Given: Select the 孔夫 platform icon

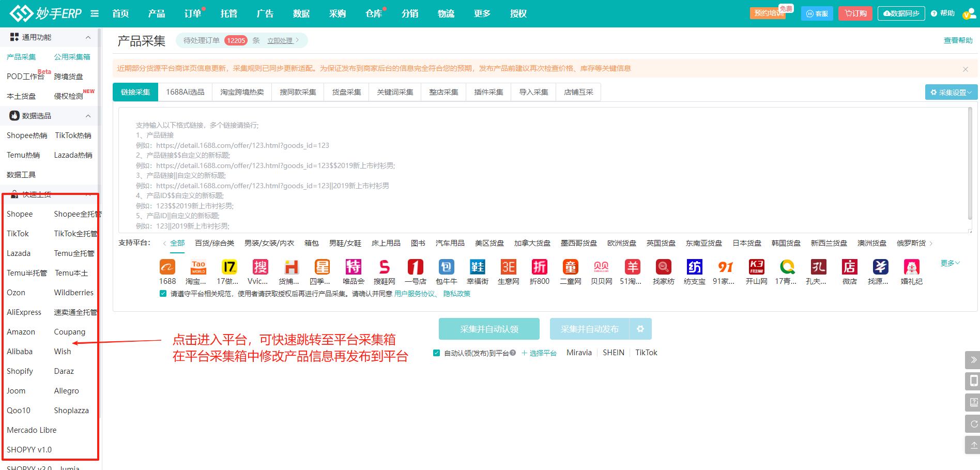Looking at the screenshot, I should (x=819, y=267).
